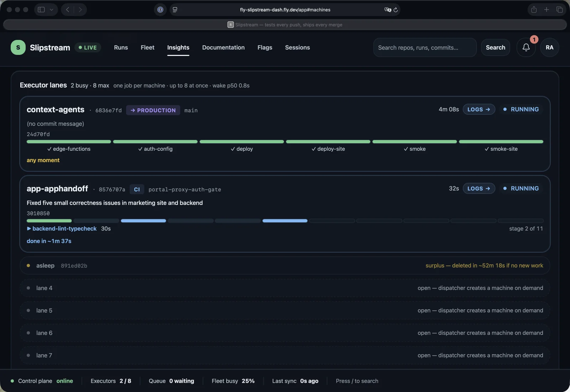Open the page reader icon
This screenshot has width=570, height=392.
point(175,10)
